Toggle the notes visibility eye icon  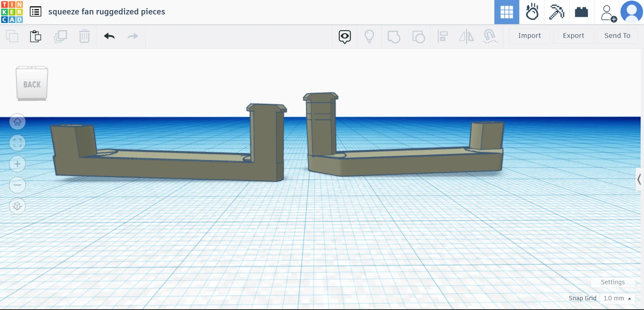click(345, 37)
